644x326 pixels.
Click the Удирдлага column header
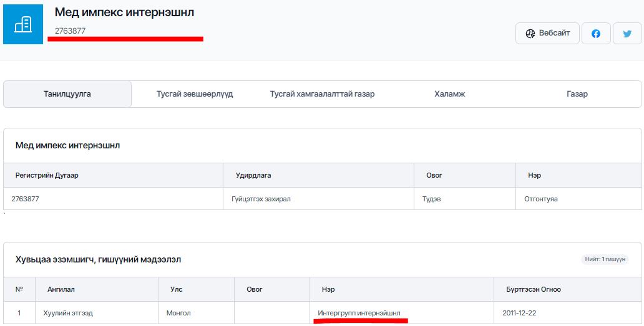(x=253, y=175)
